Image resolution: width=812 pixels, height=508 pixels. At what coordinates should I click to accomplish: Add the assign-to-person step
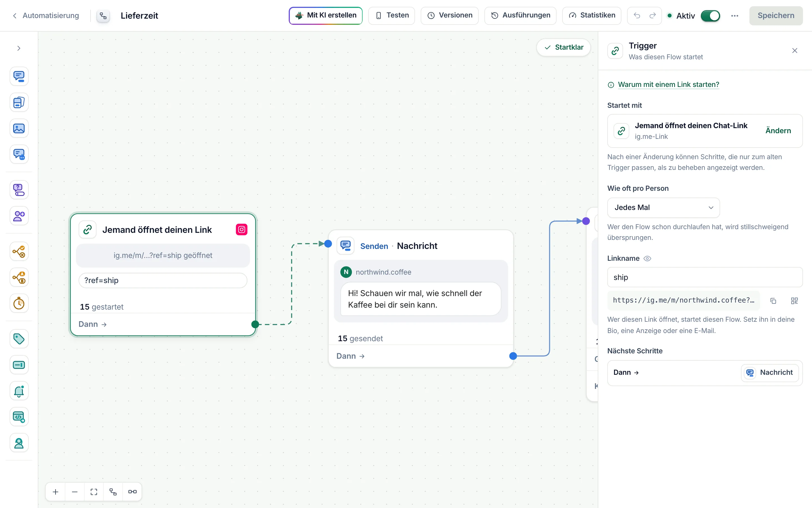pos(19,443)
